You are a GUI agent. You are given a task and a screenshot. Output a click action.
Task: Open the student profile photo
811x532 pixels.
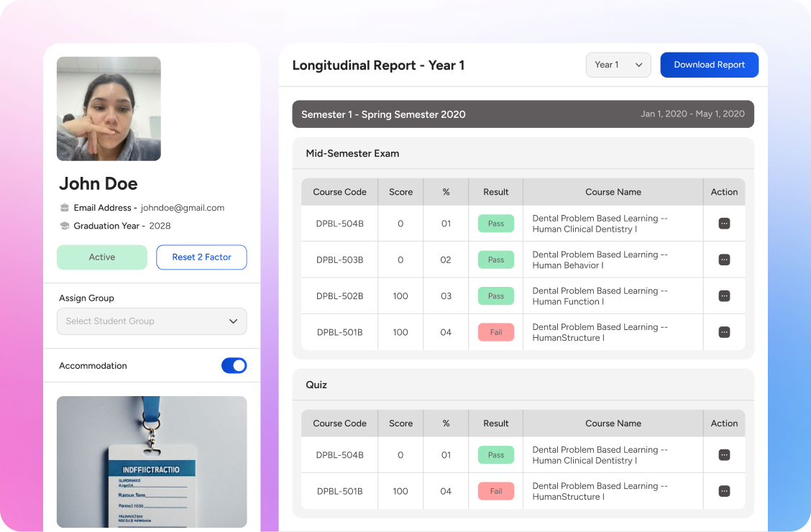tap(109, 109)
